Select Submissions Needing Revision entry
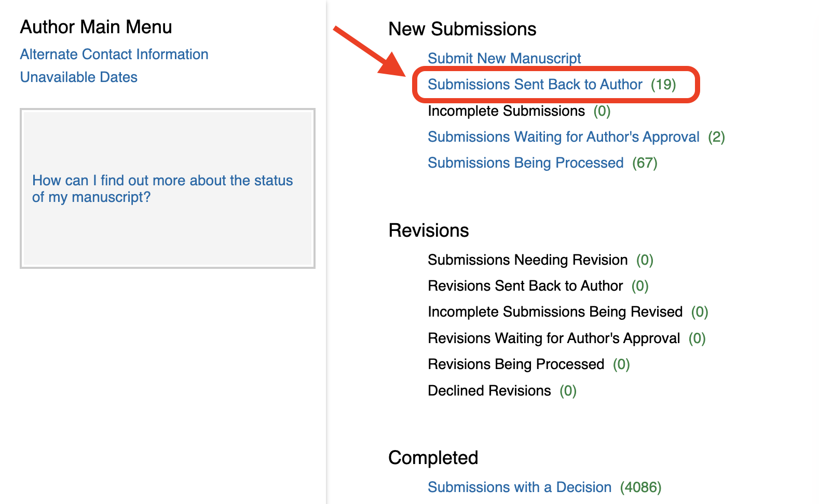The height and width of the screenshot is (504, 819). coord(527,260)
